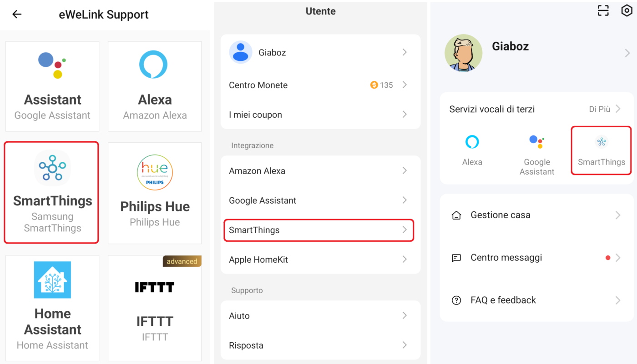Screen dimensions: 637x364
Task: Open settings via the hexagon gear icon
Action: pos(627,11)
